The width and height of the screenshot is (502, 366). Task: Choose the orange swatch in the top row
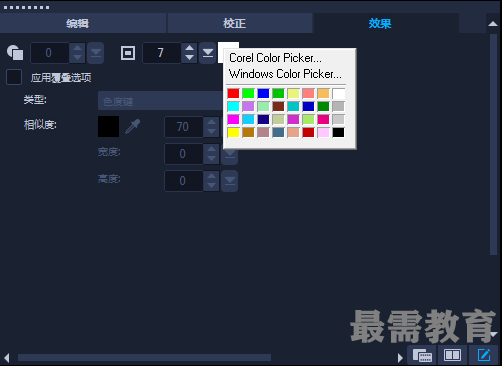323,93
